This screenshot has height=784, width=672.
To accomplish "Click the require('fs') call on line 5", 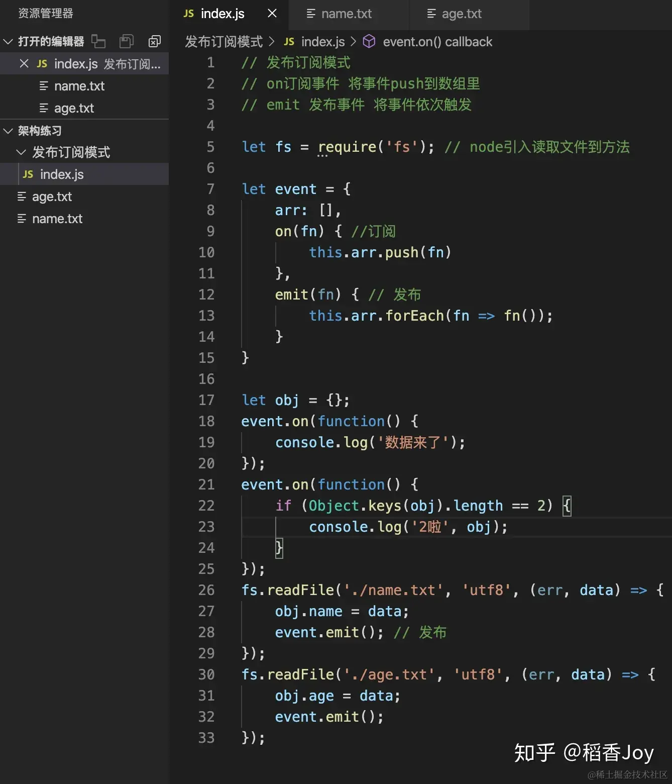I will [372, 147].
